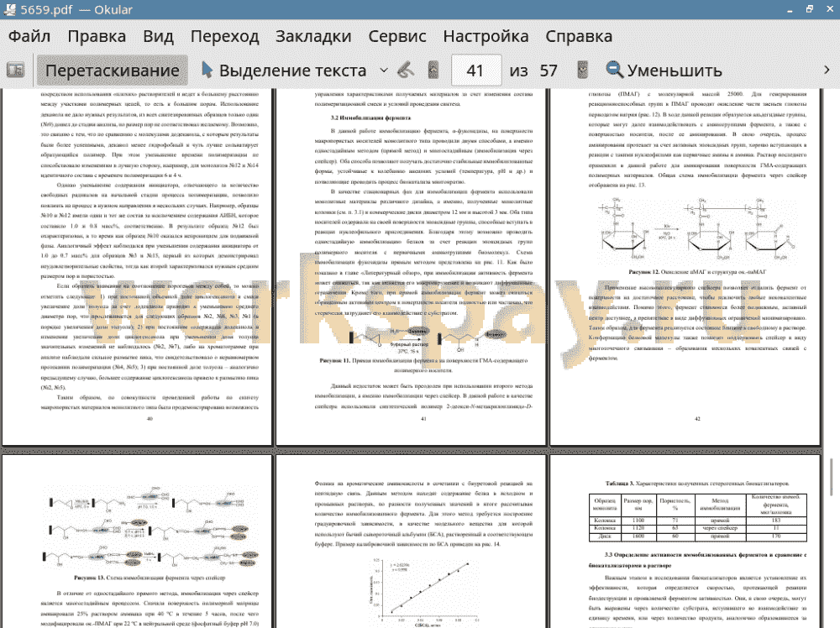Viewport: 840px width, 628px height.
Task: Click the "Рисунок 13" caption text
Action: pos(150,578)
